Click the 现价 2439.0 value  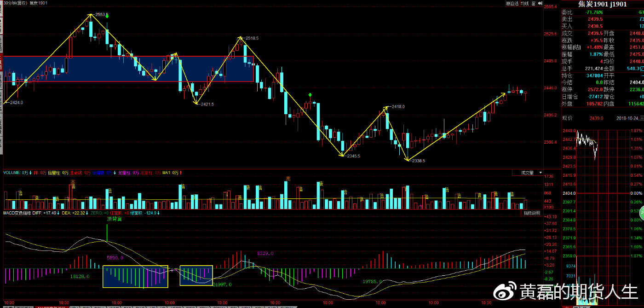tap(597, 118)
